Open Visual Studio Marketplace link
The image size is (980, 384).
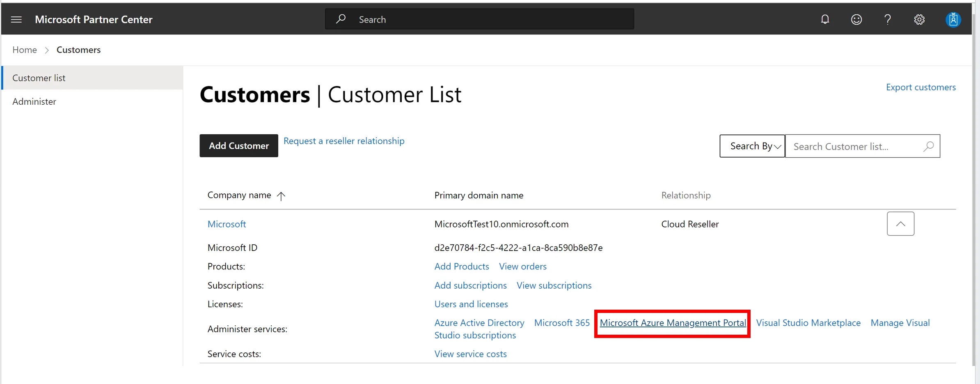pos(808,323)
